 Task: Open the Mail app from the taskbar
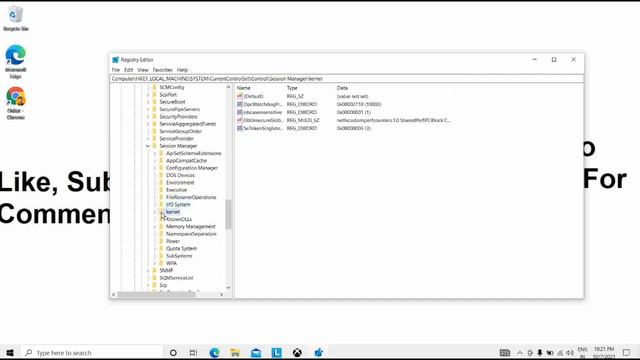point(256,352)
